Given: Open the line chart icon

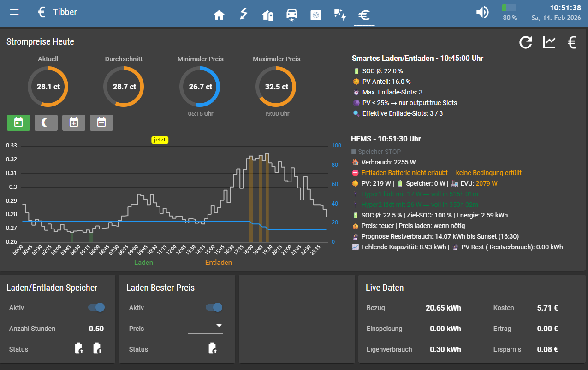Looking at the screenshot, I should pyautogui.click(x=549, y=42).
